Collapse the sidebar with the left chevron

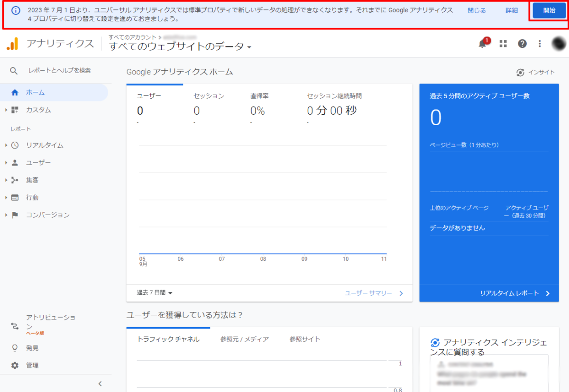(100, 384)
